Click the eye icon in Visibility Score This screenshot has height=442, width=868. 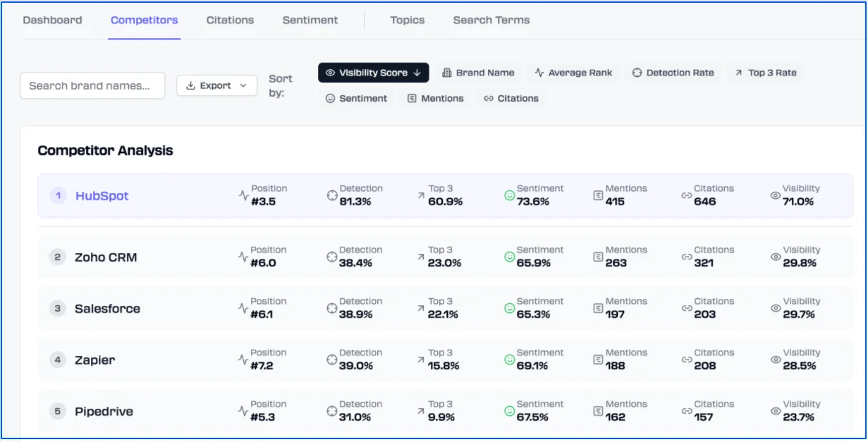pyautogui.click(x=330, y=73)
